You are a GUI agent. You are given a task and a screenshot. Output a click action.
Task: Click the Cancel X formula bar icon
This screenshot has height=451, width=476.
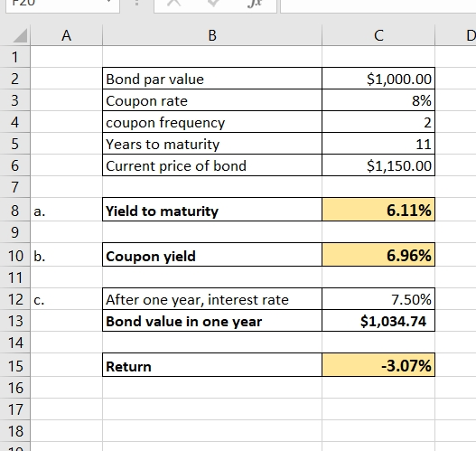[x=174, y=3]
